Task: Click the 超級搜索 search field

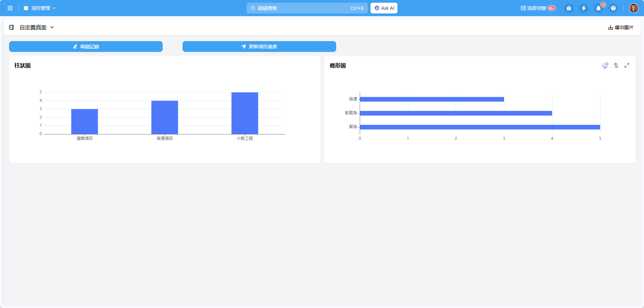Action: point(307,8)
